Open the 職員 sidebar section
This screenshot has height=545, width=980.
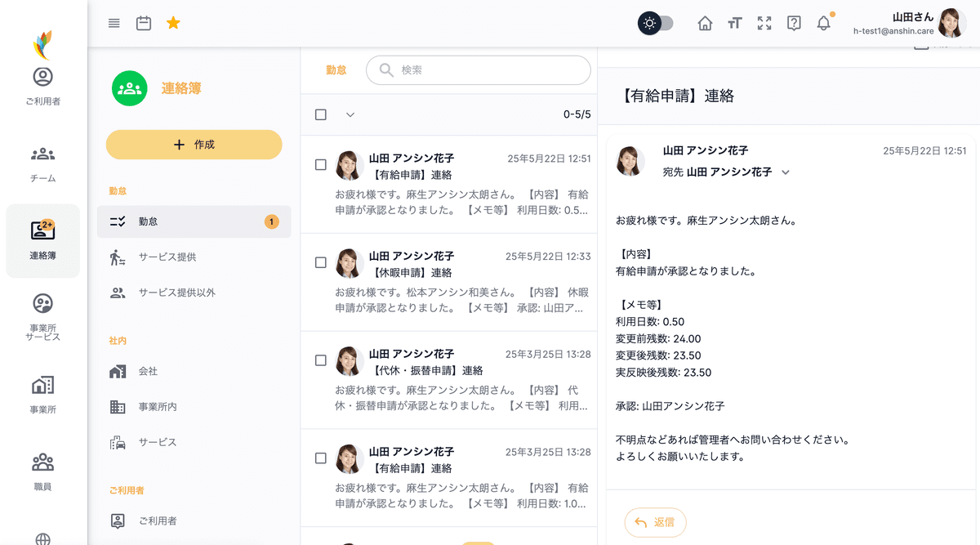(42, 472)
